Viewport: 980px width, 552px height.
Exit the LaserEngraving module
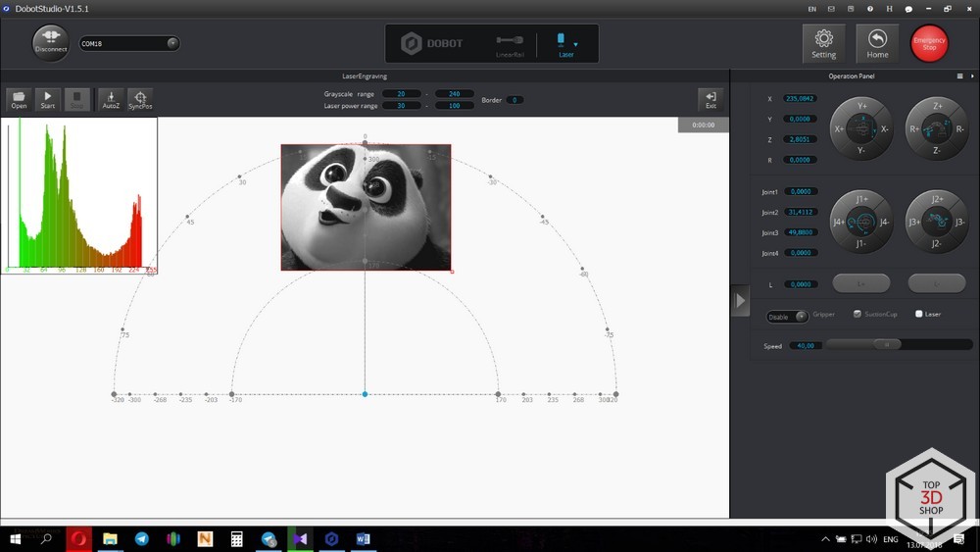[x=710, y=99]
